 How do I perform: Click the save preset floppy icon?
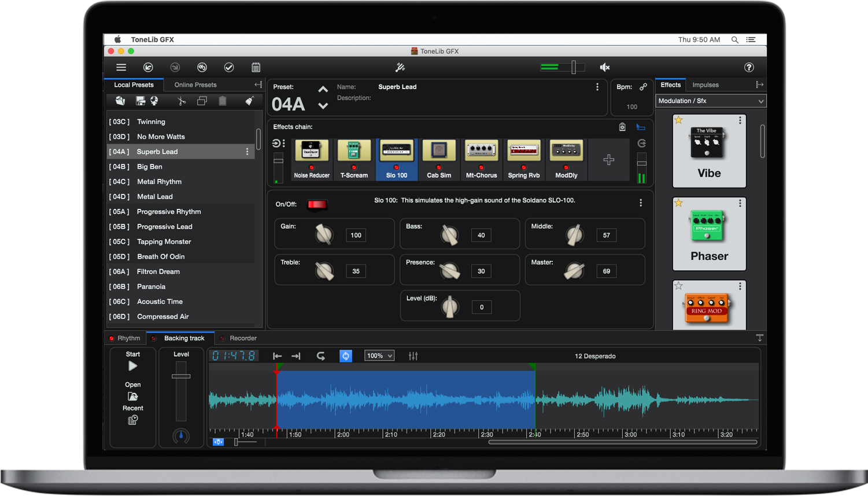(140, 101)
